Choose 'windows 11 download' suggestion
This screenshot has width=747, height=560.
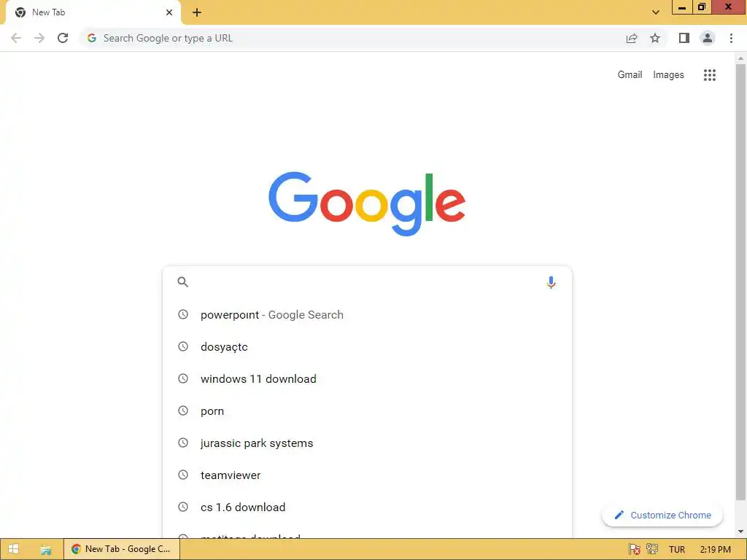(x=367, y=379)
